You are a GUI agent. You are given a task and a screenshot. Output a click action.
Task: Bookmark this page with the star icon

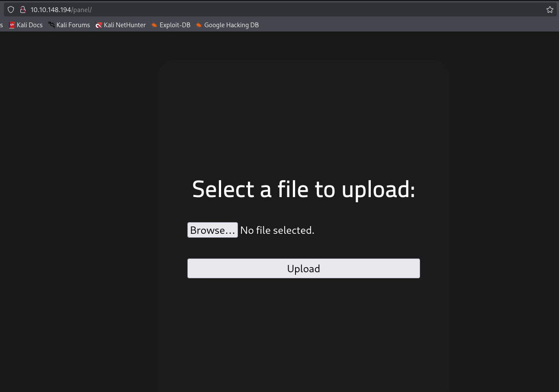549,10
